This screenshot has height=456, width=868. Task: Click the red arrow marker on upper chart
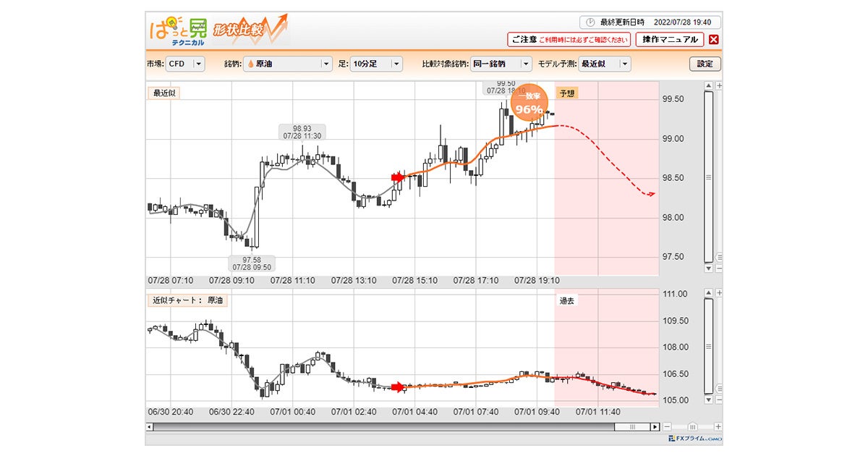(399, 177)
